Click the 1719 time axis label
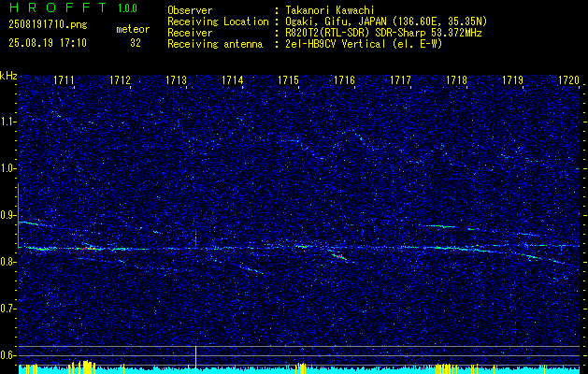The height and width of the screenshot is (374, 588). tap(513, 79)
